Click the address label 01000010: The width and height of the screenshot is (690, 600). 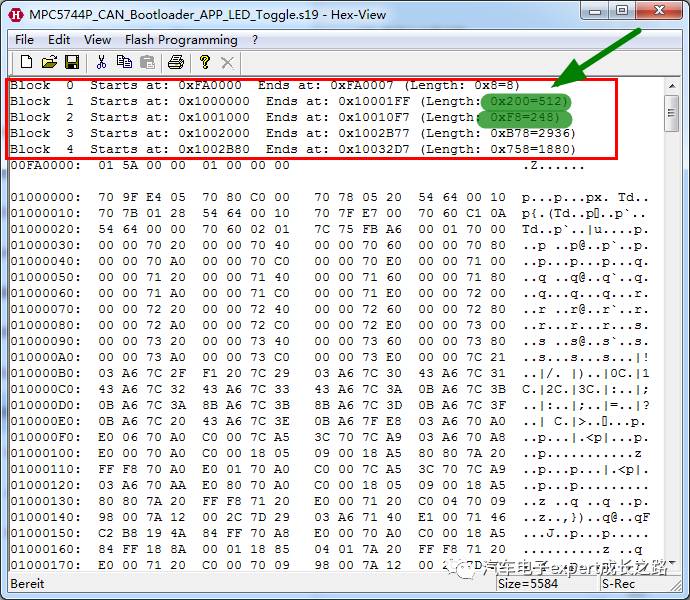[x=46, y=213]
